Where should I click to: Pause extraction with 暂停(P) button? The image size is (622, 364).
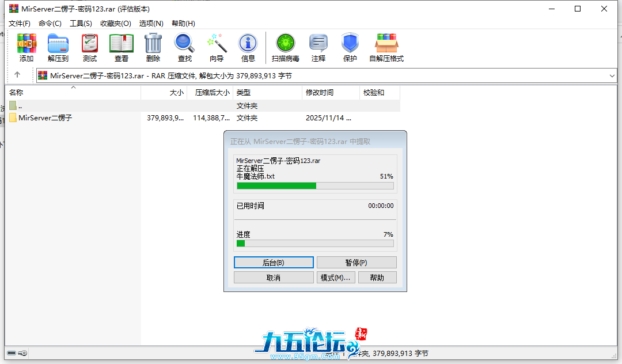coord(356,263)
